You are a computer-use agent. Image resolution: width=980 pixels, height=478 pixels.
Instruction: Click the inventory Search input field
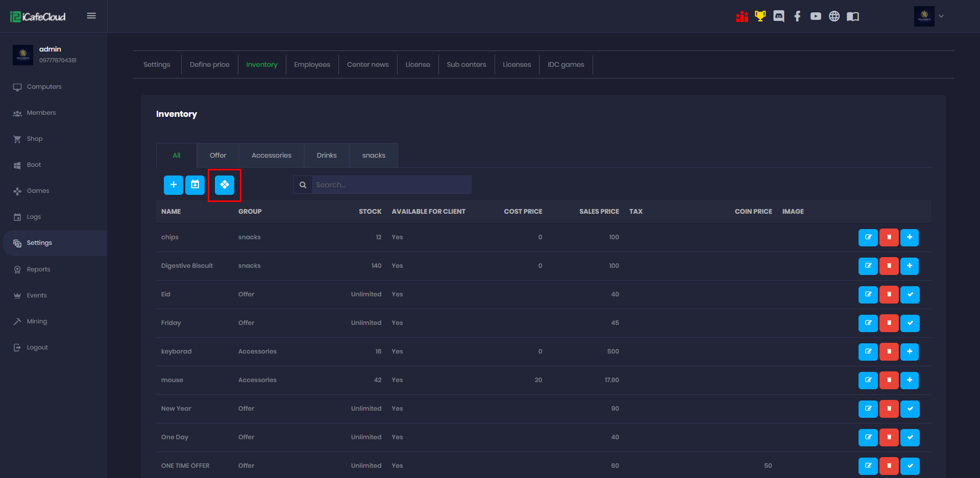[x=391, y=185]
